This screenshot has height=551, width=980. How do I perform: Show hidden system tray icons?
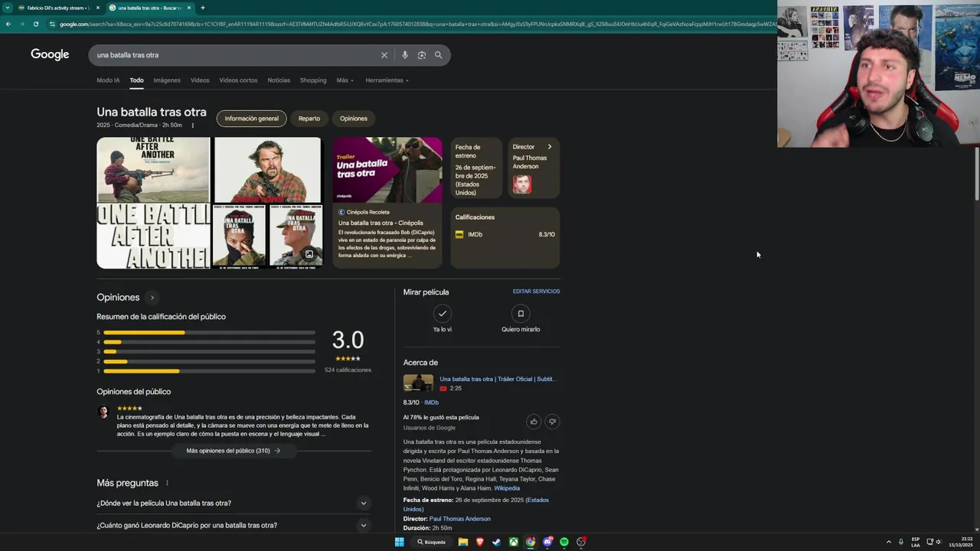pos(889,542)
